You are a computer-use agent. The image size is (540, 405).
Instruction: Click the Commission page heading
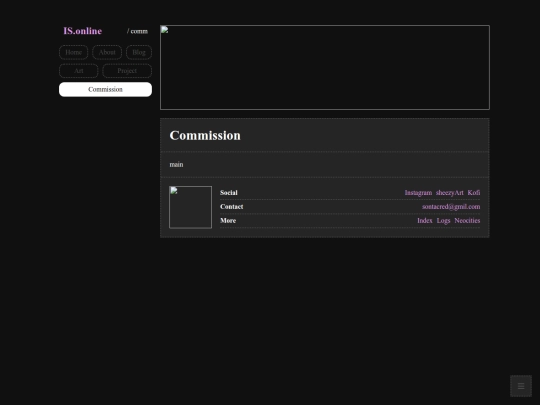pyautogui.click(x=205, y=135)
